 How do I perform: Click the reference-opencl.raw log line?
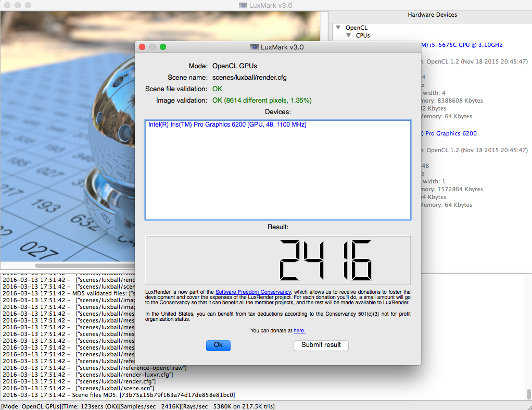click(x=94, y=368)
